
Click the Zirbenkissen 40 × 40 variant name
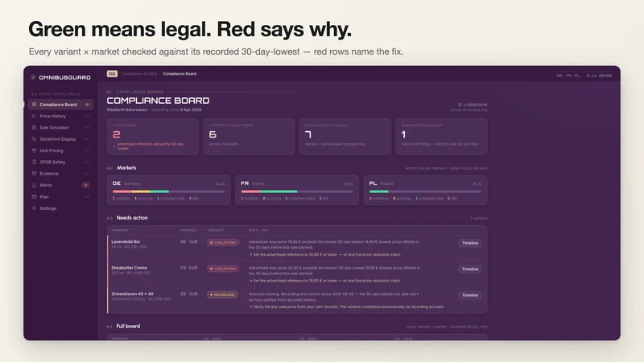coord(132,294)
